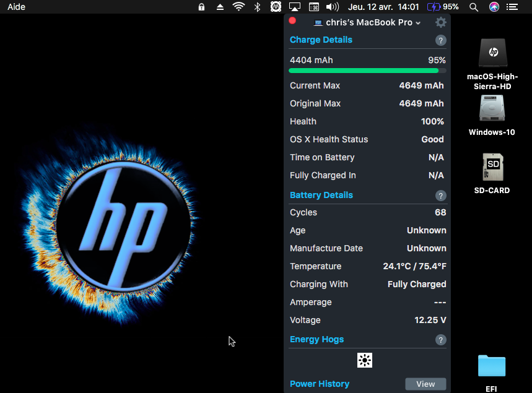The width and height of the screenshot is (532, 393).
Task: Open the keyboard viewer menu bar icon
Action: [x=314, y=7]
